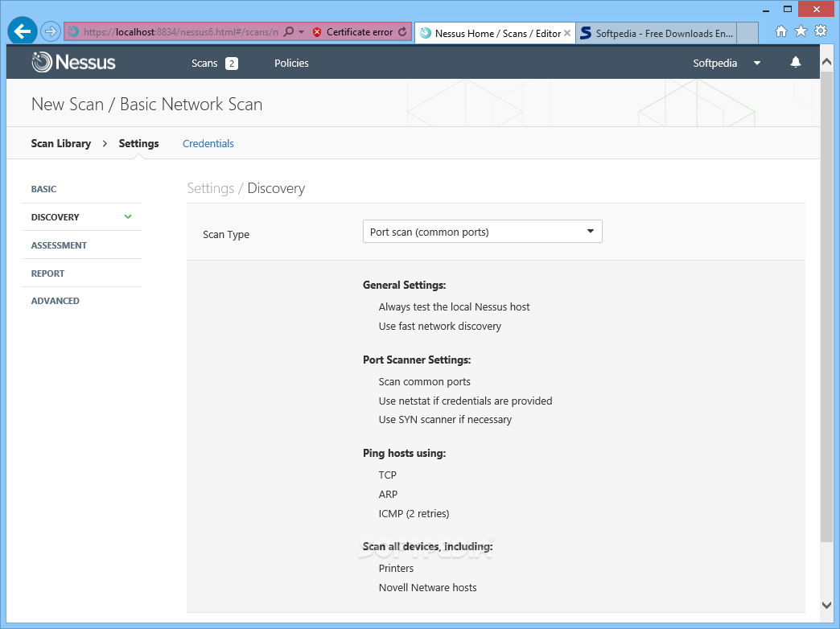Screen dimensions: 840x629
Task: Click the vertical scrollbar thumb
Action: 826,306
